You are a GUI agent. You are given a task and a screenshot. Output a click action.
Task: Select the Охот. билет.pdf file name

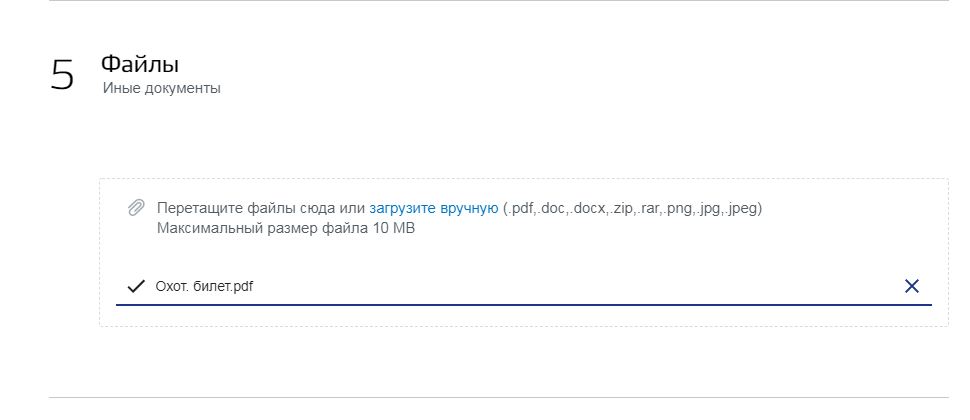coord(204,287)
